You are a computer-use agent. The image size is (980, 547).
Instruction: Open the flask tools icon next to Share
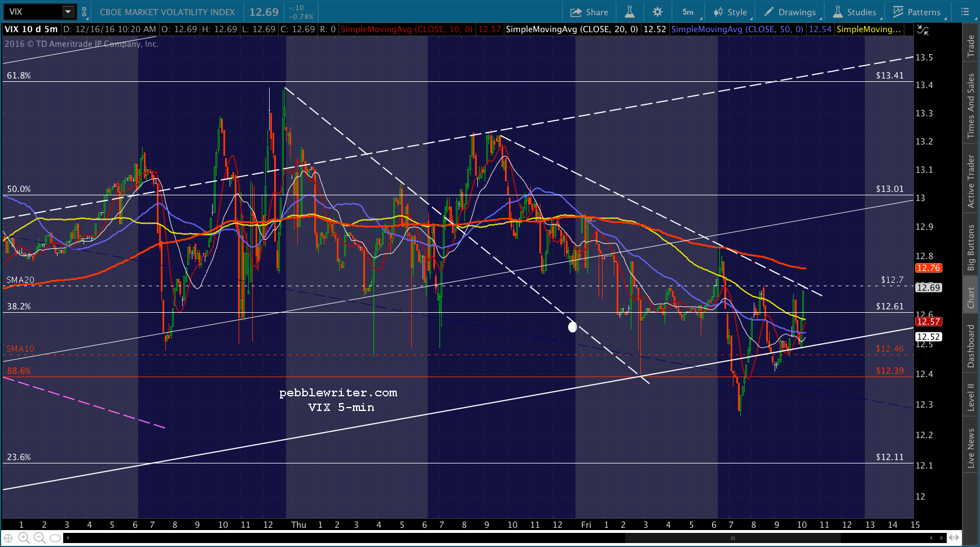tap(630, 12)
